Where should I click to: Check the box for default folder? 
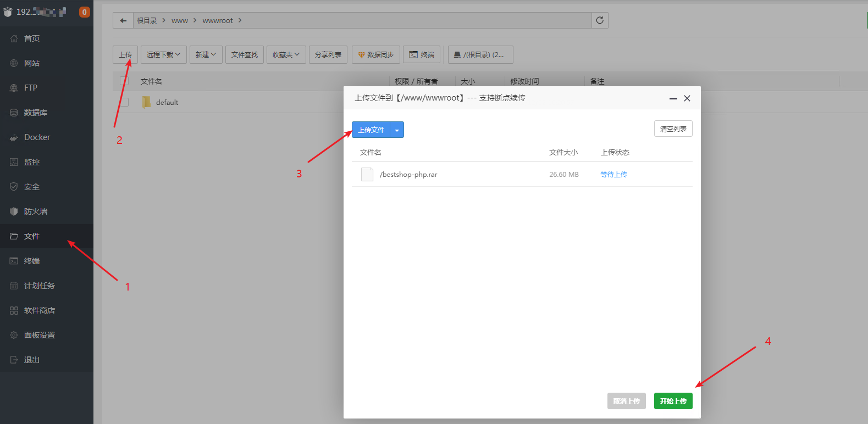click(124, 102)
